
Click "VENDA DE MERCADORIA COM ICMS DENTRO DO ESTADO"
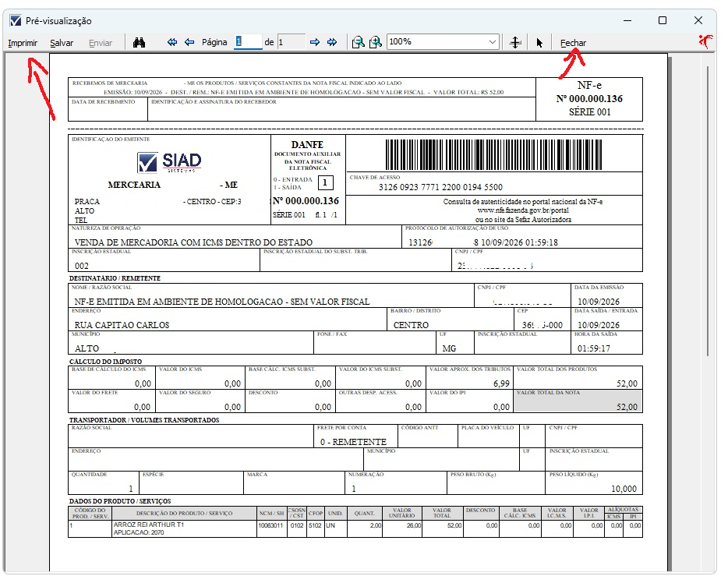193,242
